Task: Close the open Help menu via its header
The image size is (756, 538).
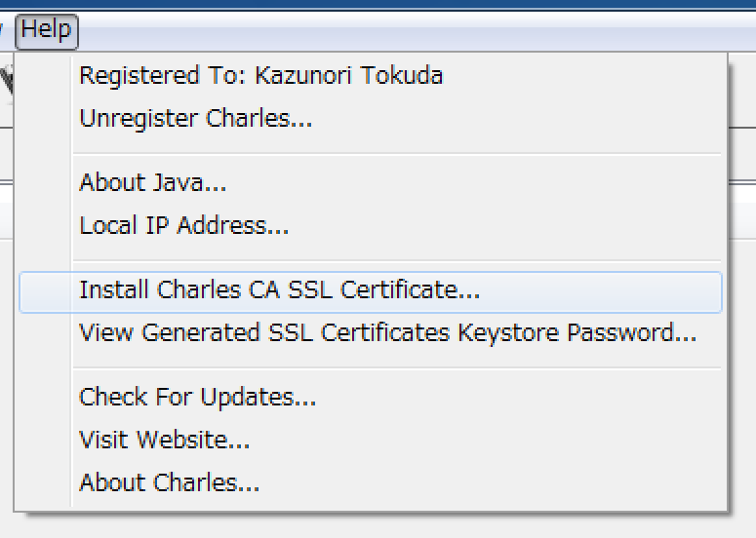Action: pyautogui.click(x=47, y=32)
